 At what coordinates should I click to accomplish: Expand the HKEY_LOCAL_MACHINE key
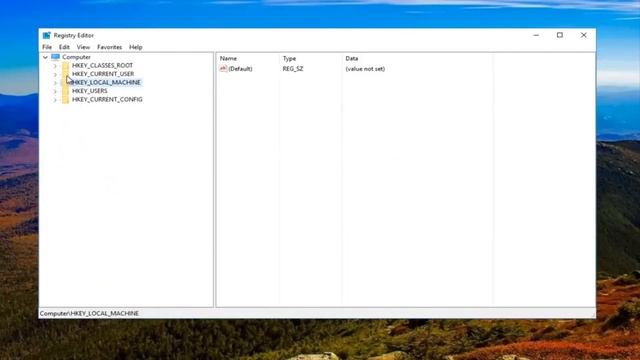[55, 83]
